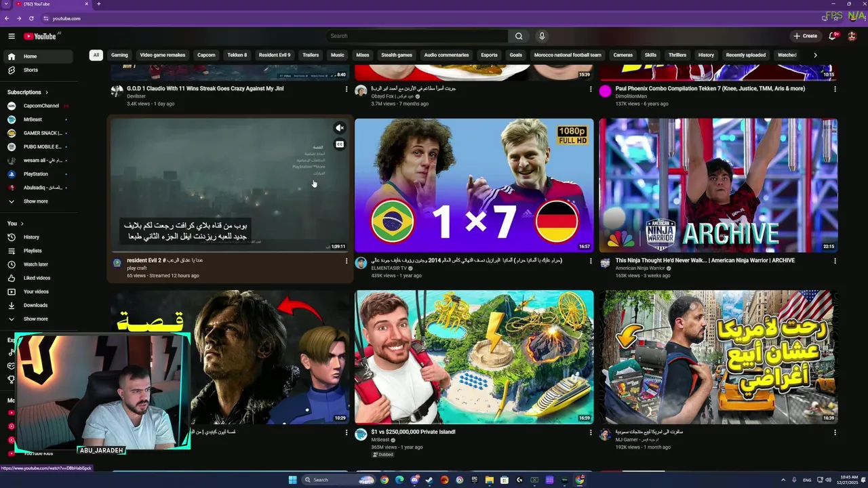Open Steam from the taskbar
The image size is (868, 488).
pyautogui.click(x=429, y=480)
